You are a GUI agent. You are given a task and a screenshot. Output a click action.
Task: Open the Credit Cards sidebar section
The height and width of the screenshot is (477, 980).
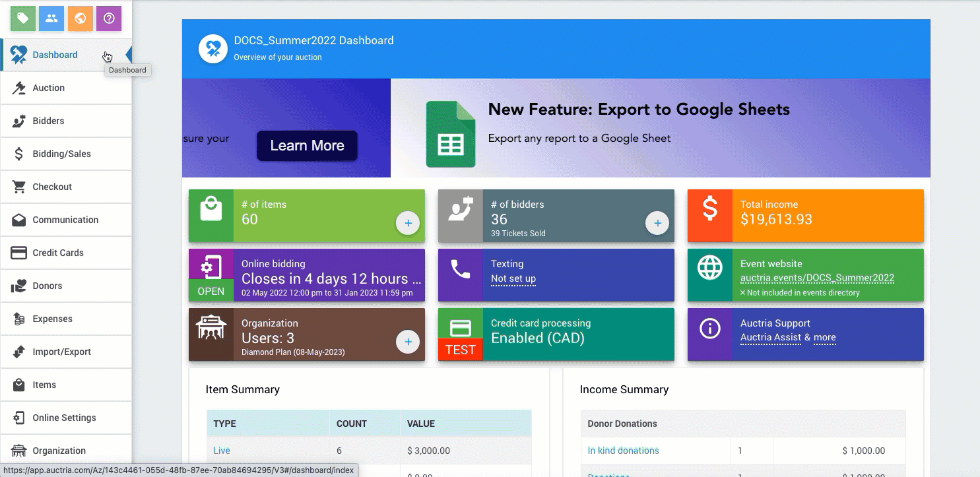pos(58,253)
